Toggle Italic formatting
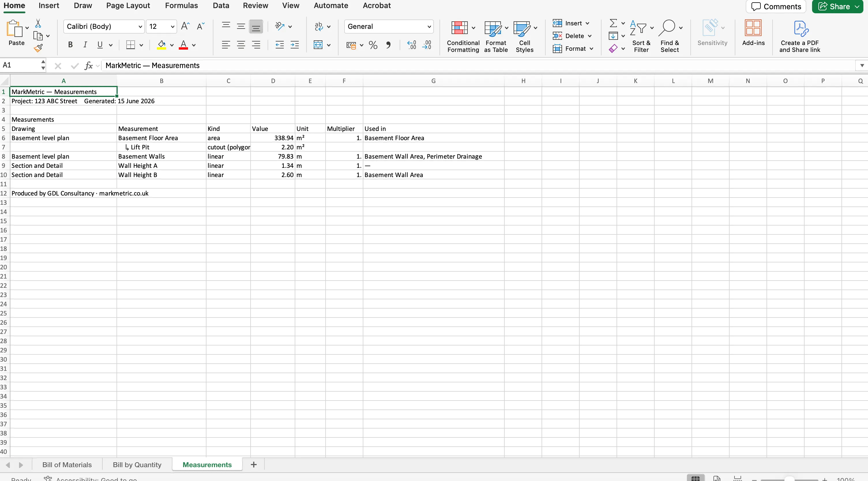The height and width of the screenshot is (481, 868). pos(85,45)
